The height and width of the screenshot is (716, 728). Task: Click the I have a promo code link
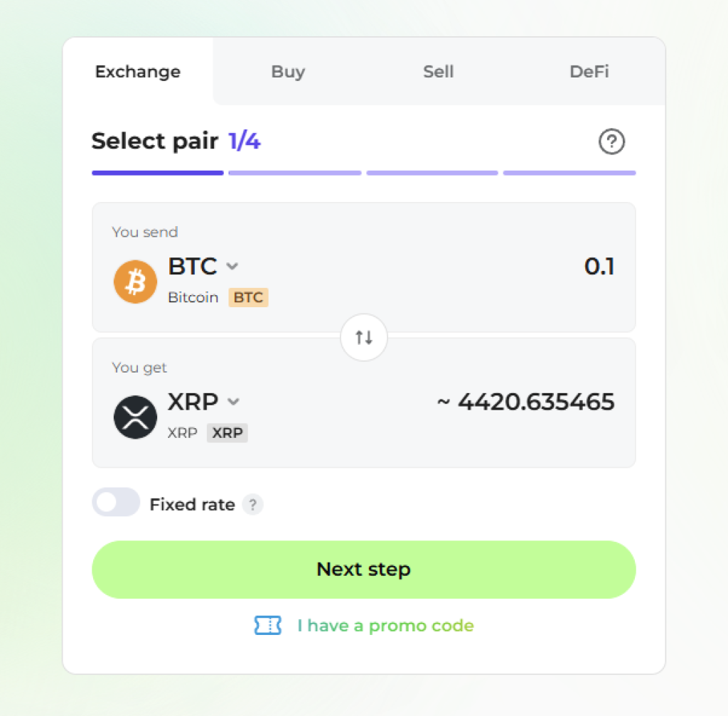386,626
